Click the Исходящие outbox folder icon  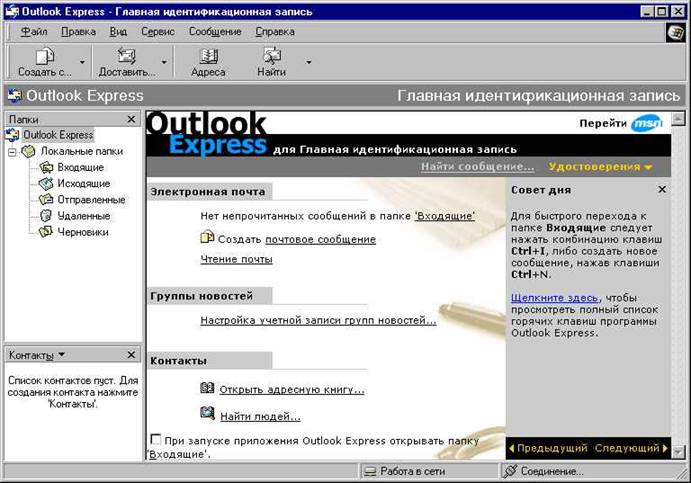point(46,183)
